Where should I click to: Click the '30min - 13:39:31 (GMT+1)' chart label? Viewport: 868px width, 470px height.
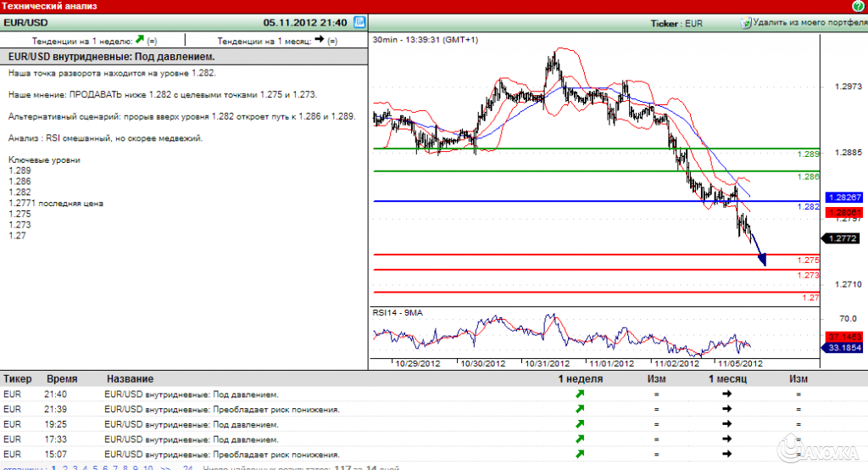(426, 40)
